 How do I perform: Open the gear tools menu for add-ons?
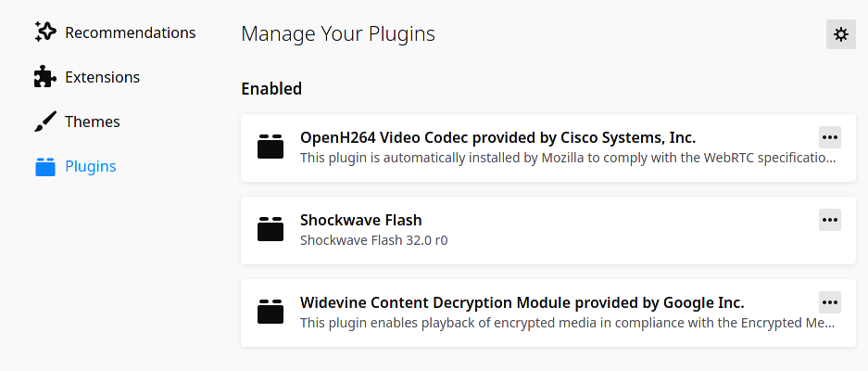point(841,34)
